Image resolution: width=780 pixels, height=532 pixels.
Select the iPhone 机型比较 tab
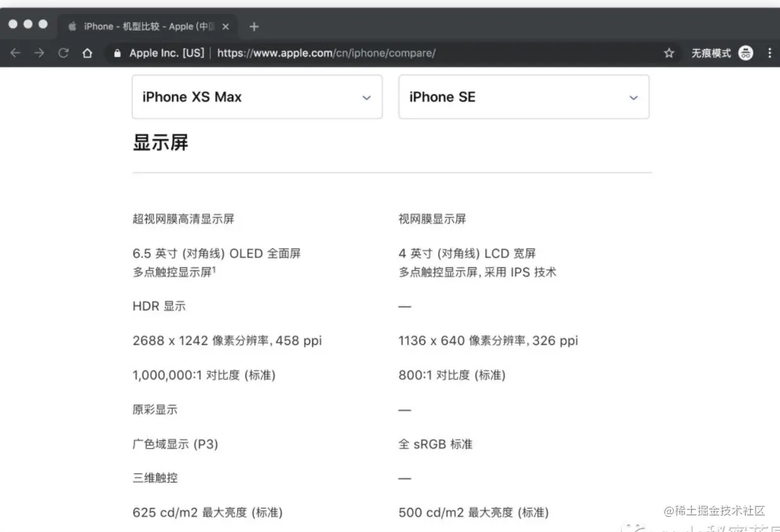(149, 27)
